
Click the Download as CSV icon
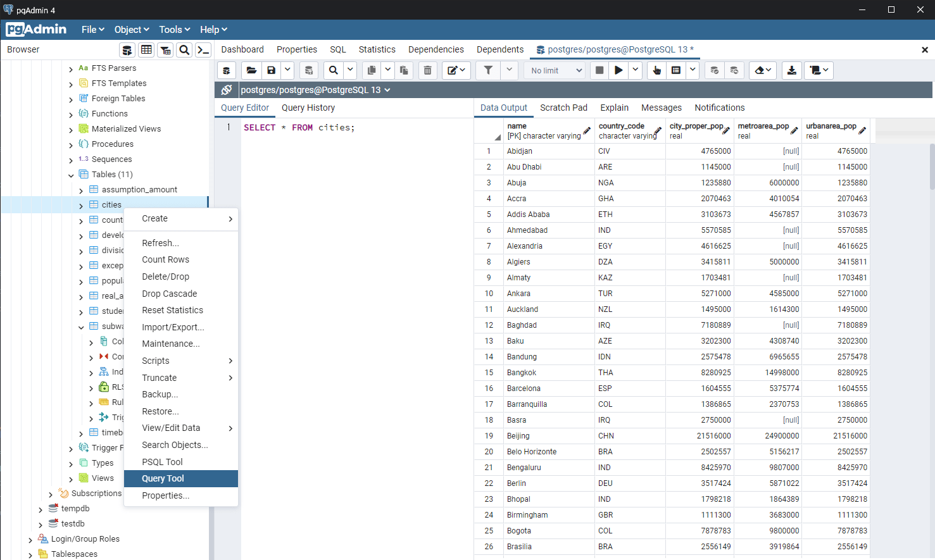coord(791,70)
